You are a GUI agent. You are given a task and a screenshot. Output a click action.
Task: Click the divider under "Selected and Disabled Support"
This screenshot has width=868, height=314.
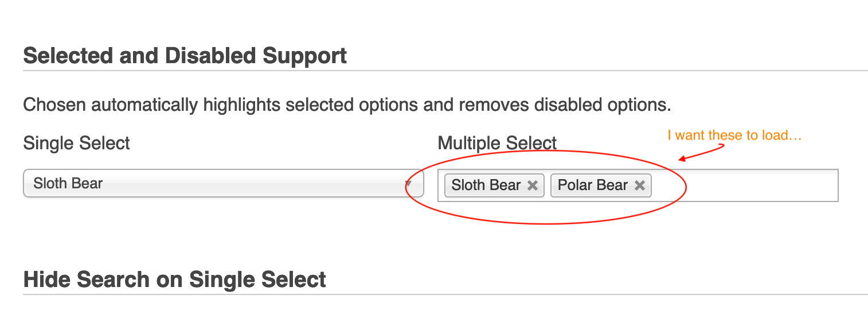[445, 71]
